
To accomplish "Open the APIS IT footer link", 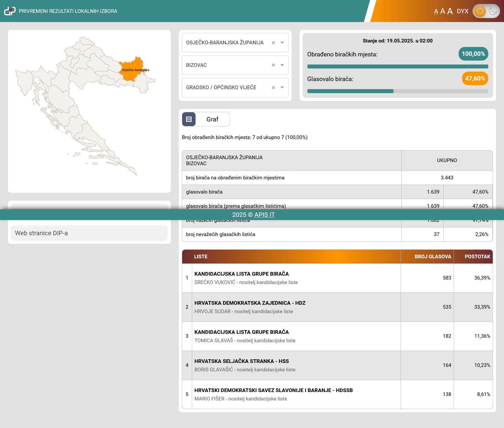I will [x=264, y=215].
